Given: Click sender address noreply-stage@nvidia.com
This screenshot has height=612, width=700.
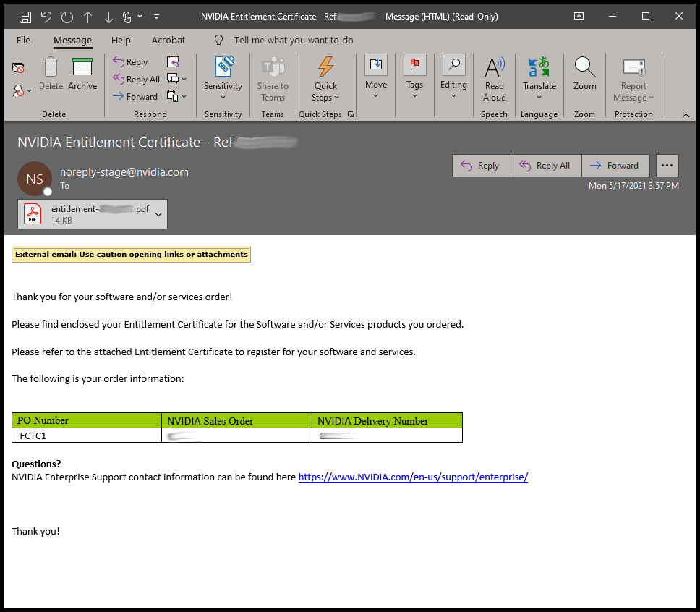Looking at the screenshot, I should 124,172.
